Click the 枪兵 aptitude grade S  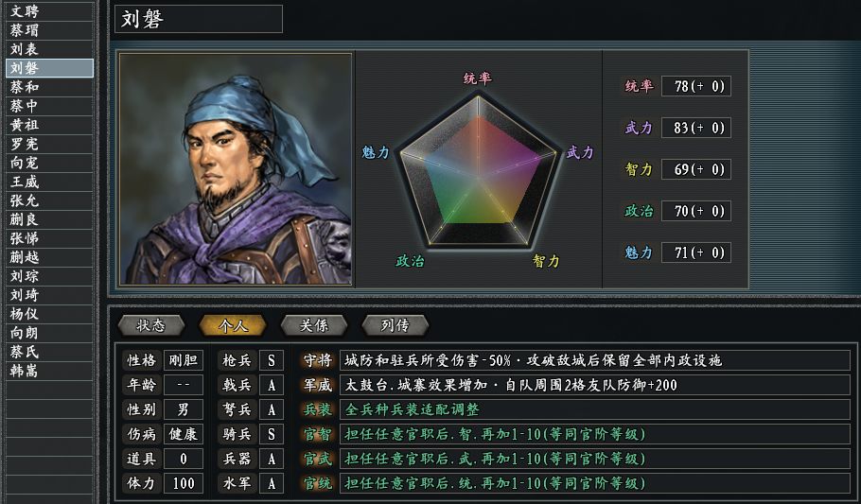tap(272, 360)
